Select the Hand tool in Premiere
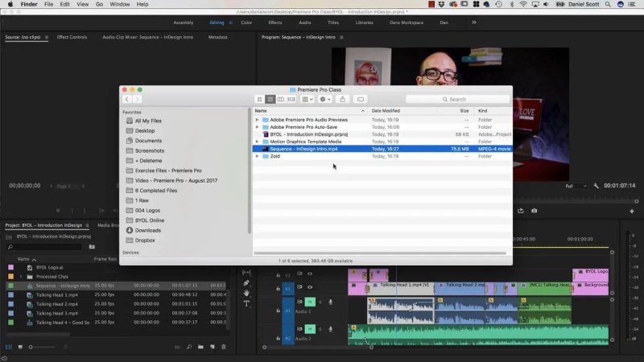 click(x=246, y=293)
